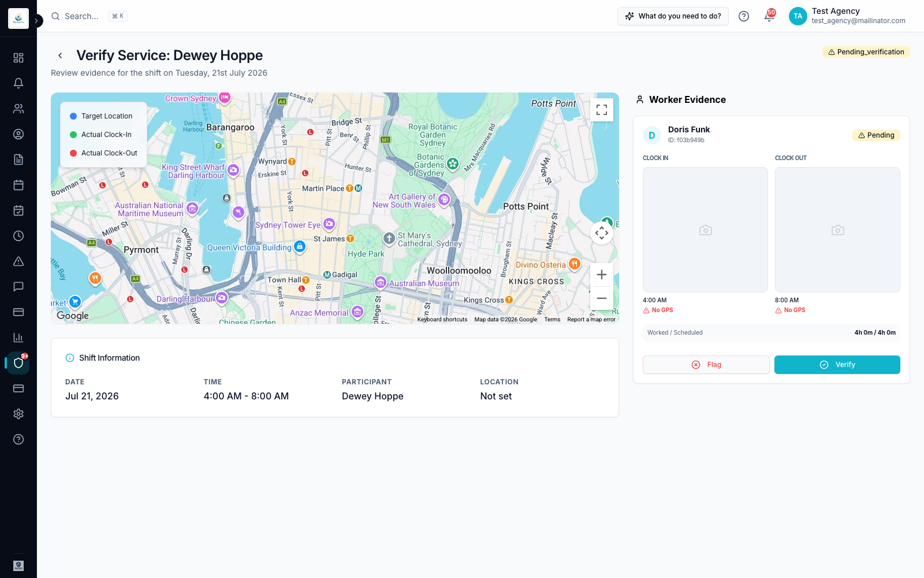Click the bottom sidebar avatar icon
Image resolution: width=924 pixels, height=578 pixels.
18,565
